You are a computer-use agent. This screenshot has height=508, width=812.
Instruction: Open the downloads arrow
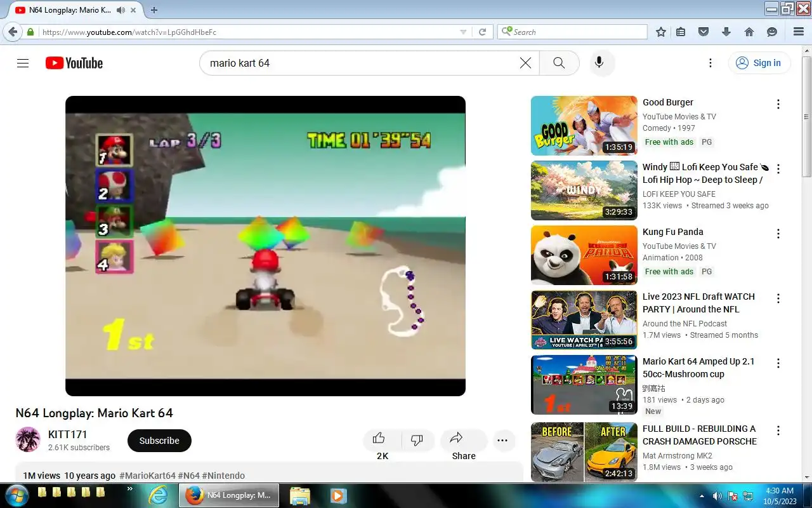(x=726, y=32)
